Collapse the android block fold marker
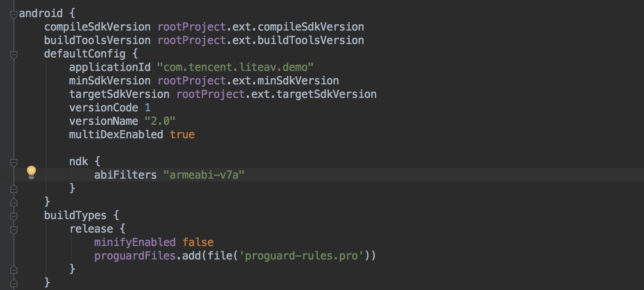Screen dimensions: 644x290 click(x=14, y=14)
